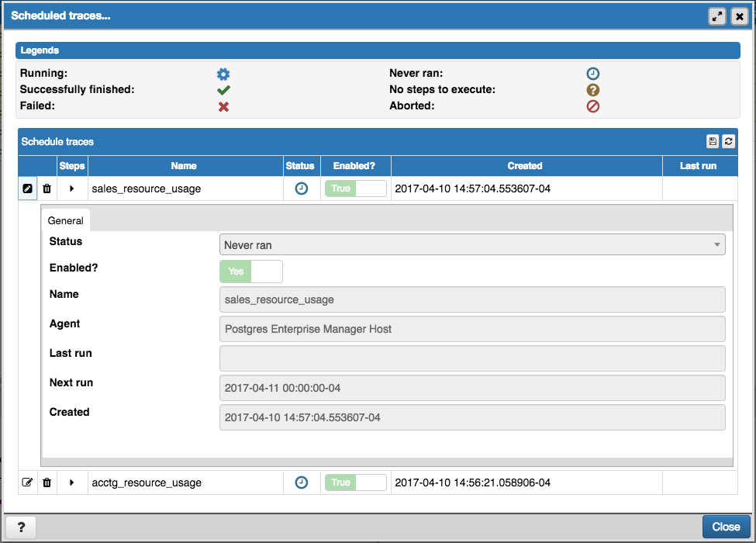Delete the acctg_resource_usage trace
This screenshot has height=543, width=756.
(47, 482)
